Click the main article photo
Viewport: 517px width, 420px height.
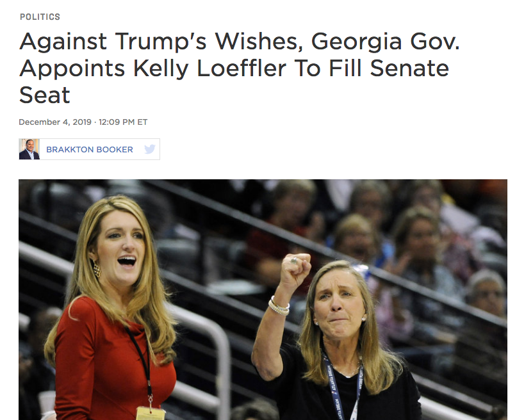(263, 300)
